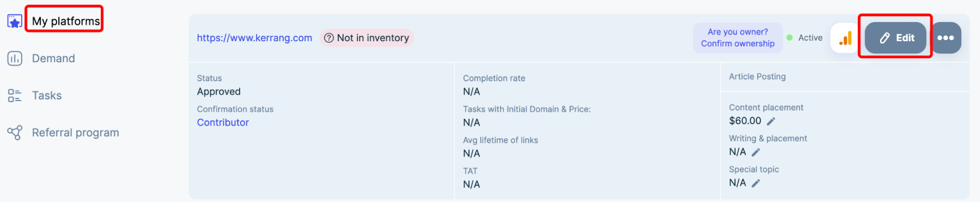Screen dimensions: 980x202
Task: Click the My platforms star icon
Action: 15,21
